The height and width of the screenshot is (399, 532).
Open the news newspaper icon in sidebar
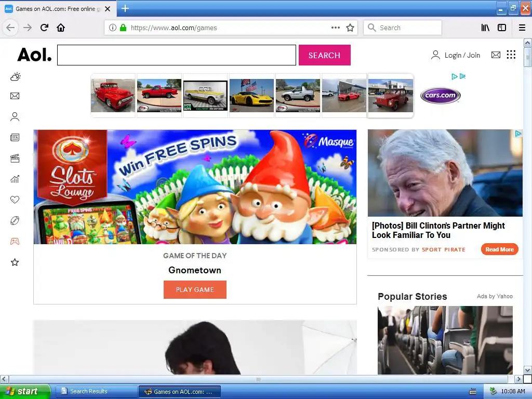[15, 137]
